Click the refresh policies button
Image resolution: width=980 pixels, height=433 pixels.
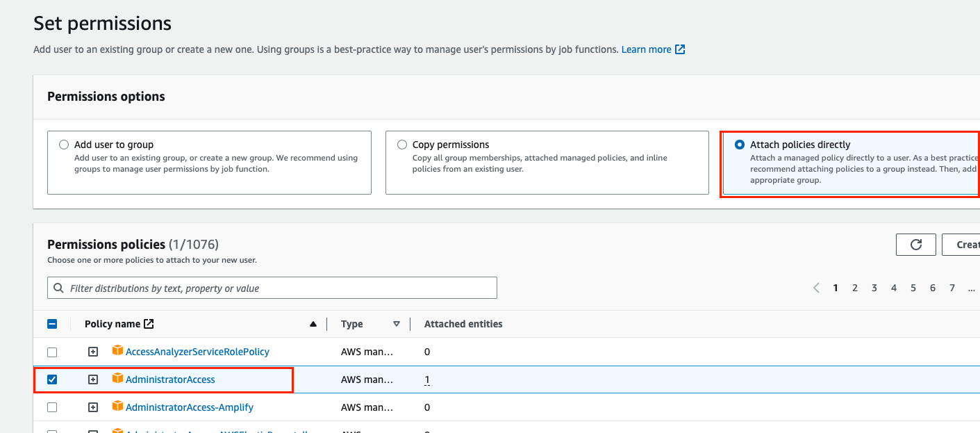point(915,245)
